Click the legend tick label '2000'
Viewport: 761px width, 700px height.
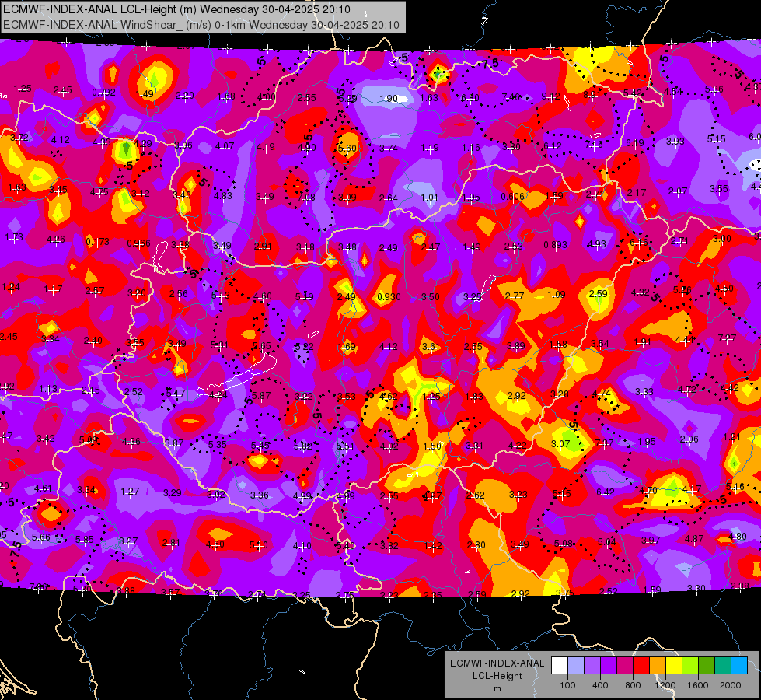tap(731, 685)
